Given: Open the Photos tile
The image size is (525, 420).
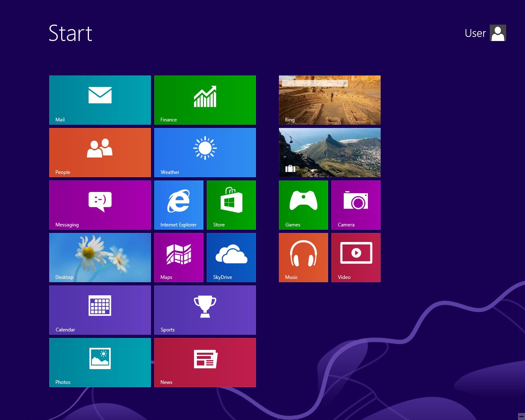Looking at the screenshot, I should pos(100,363).
